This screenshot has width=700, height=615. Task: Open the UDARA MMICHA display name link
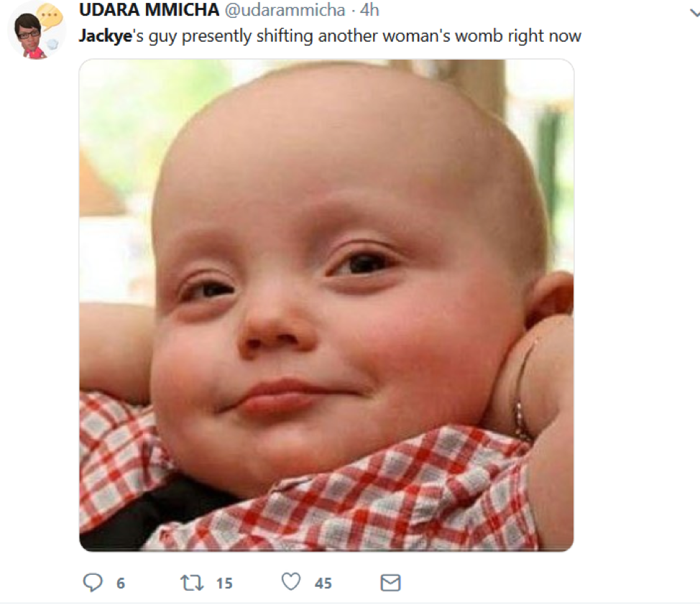[149, 10]
